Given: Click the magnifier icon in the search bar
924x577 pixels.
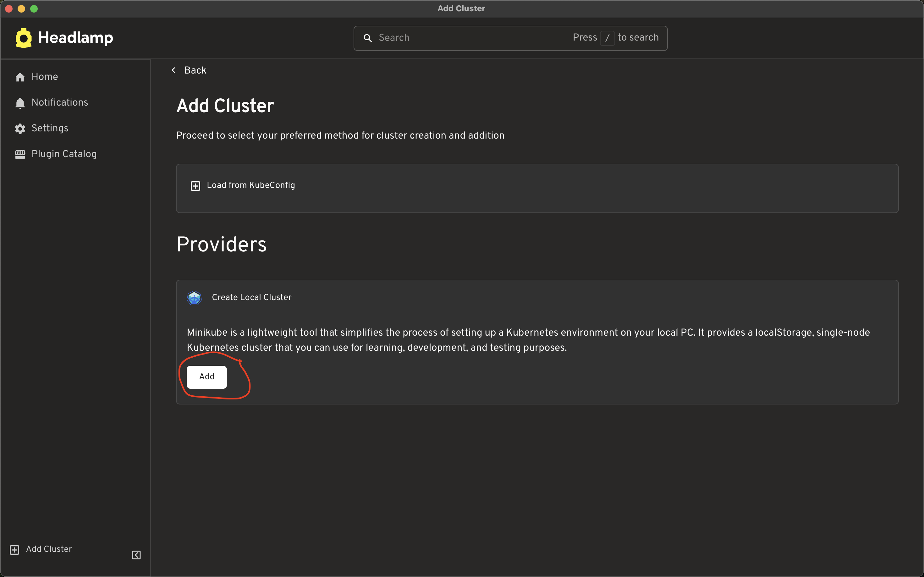Looking at the screenshot, I should click(x=367, y=38).
